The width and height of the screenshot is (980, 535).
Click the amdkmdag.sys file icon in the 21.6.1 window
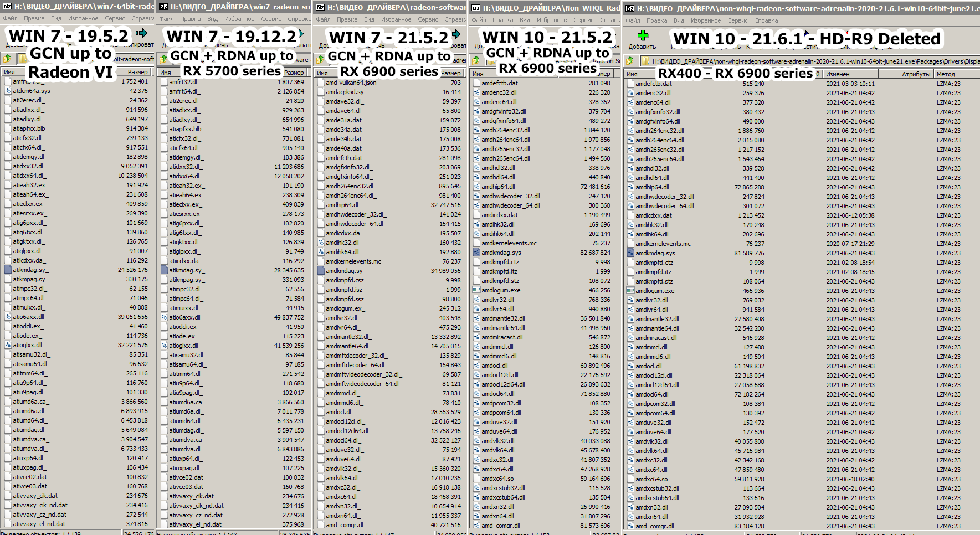pyautogui.click(x=630, y=253)
